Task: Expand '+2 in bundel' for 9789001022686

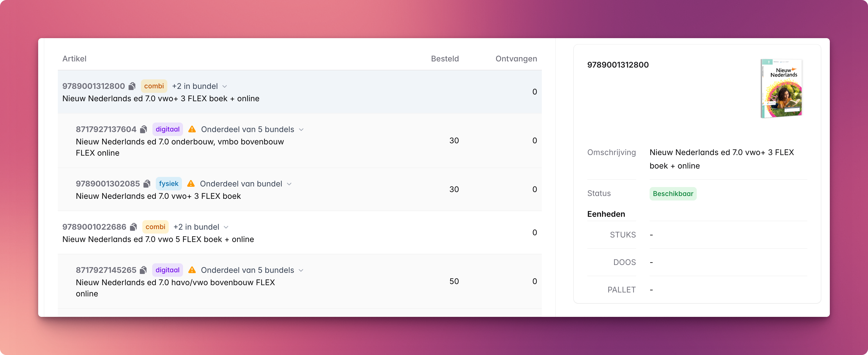Action: [x=226, y=227]
